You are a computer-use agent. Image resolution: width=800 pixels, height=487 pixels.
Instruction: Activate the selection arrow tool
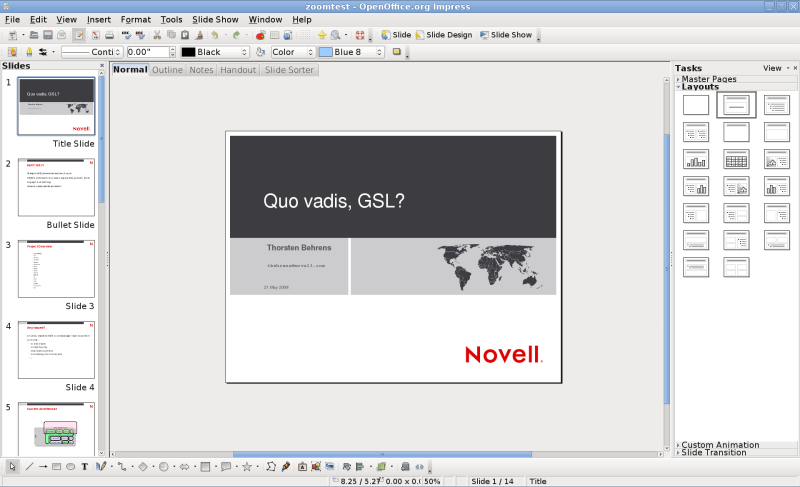[x=13, y=466]
